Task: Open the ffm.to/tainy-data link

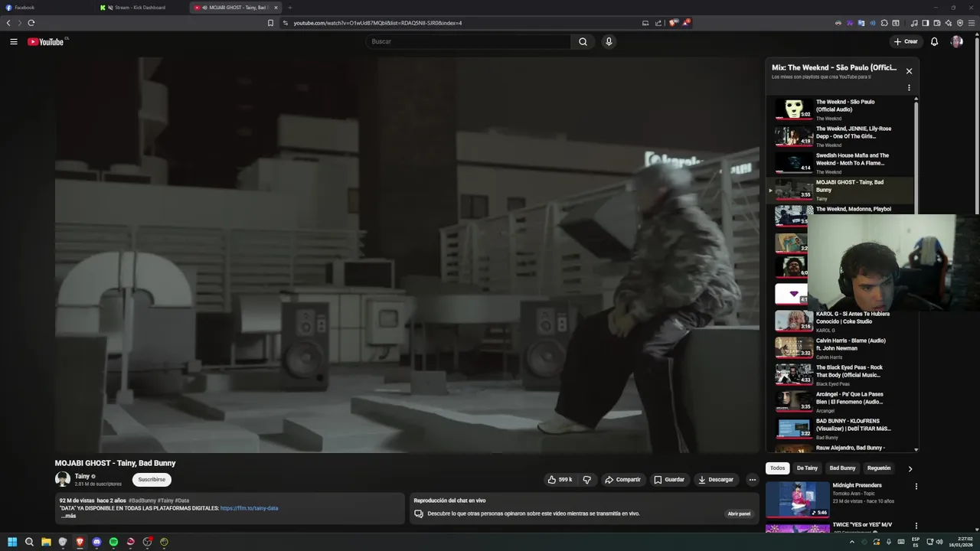Action: [249, 508]
